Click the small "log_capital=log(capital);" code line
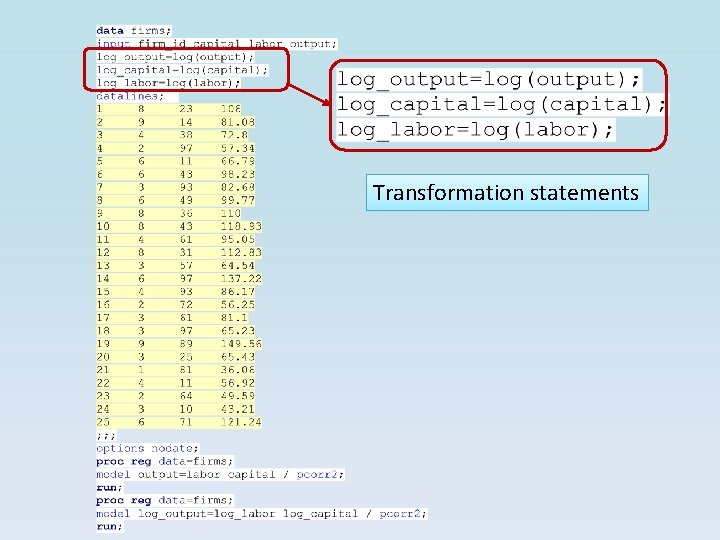 point(182,70)
